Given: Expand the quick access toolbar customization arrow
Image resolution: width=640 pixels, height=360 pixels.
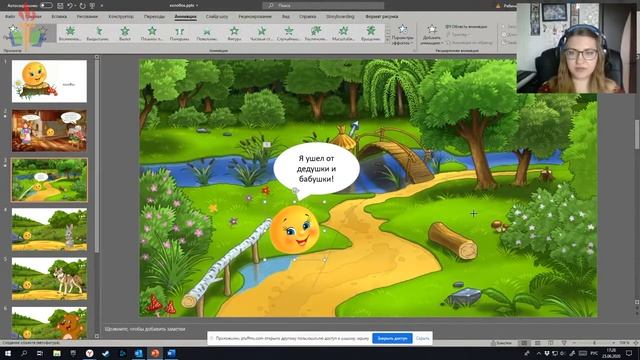Looking at the screenshot, I should coord(102,6).
